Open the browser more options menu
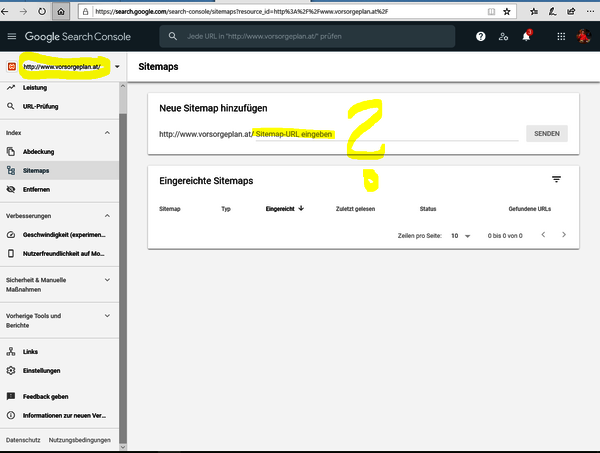Image resolution: width=600 pixels, height=453 pixels. (590, 11)
